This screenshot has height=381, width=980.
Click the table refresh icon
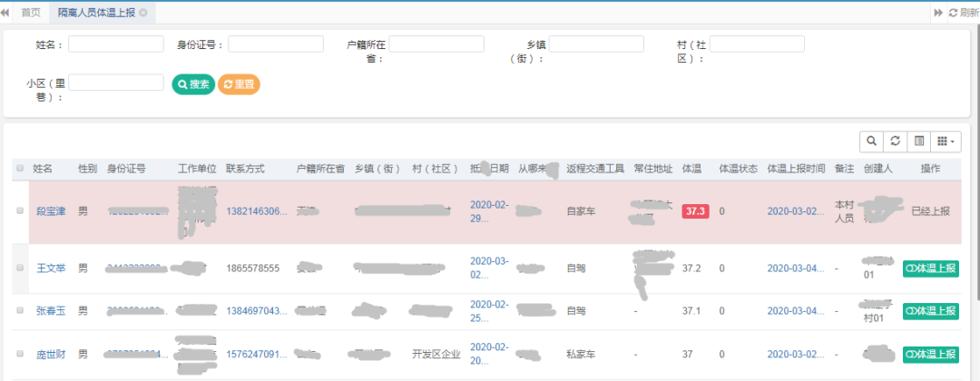pos(895,141)
